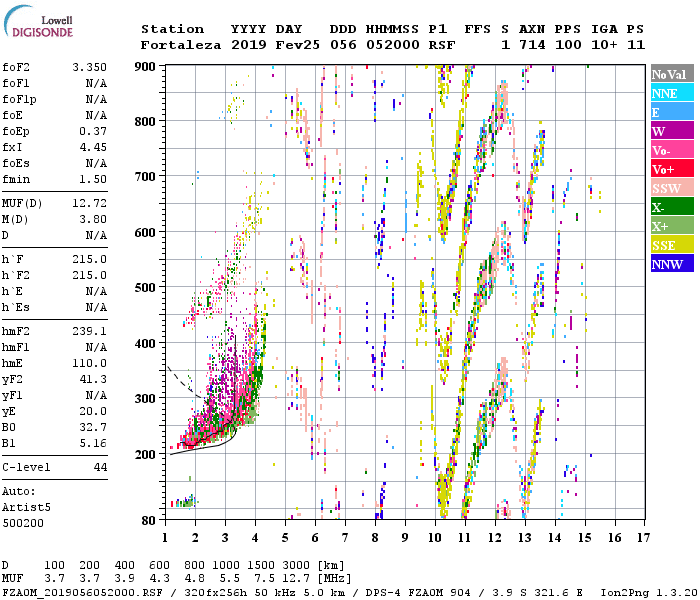Screen dimensions: 700x600
Task: Select the SSW salmon legend swatch
Action: 672,188
